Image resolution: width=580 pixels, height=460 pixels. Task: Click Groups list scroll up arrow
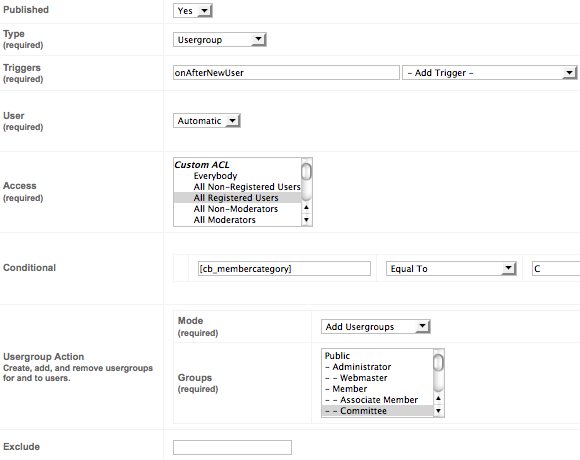tap(438, 398)
